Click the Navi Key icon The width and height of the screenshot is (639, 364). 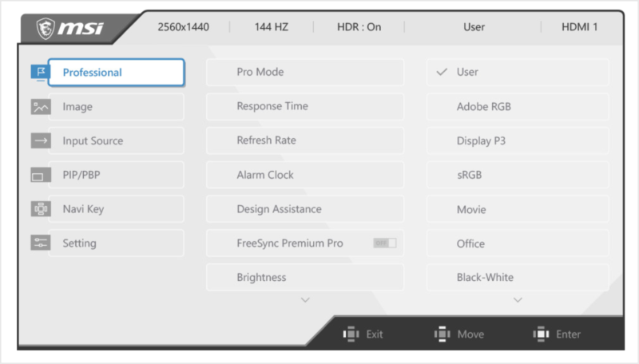click(41, 209)
